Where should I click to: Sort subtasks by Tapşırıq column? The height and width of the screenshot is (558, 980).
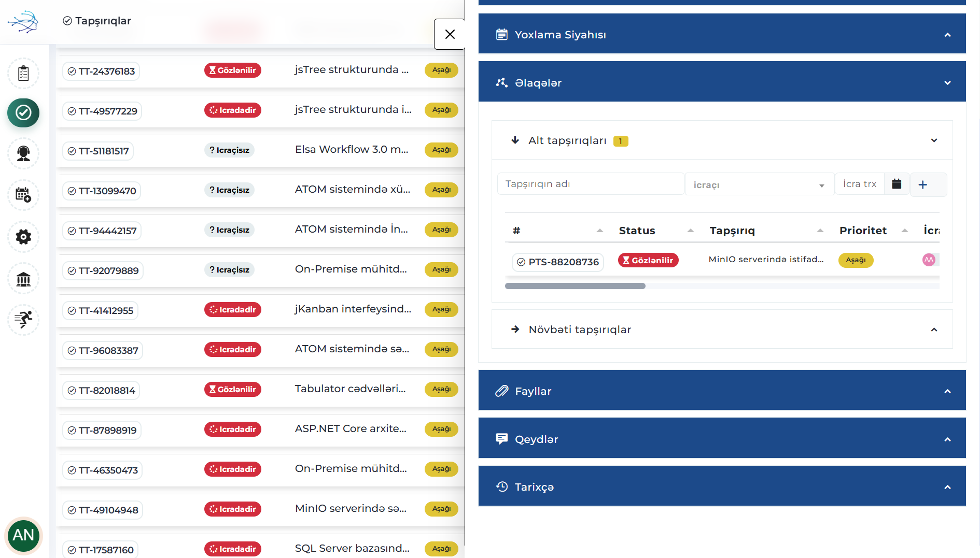pyautogui.click(x=820, y=231)
